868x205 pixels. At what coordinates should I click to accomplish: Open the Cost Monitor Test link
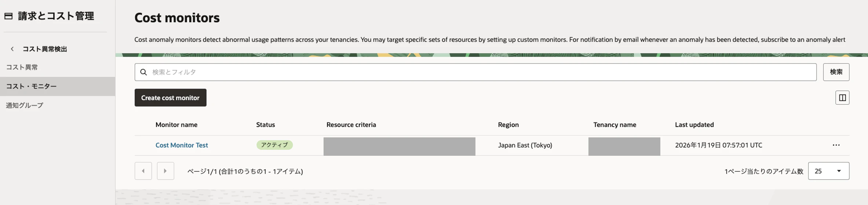182,145
